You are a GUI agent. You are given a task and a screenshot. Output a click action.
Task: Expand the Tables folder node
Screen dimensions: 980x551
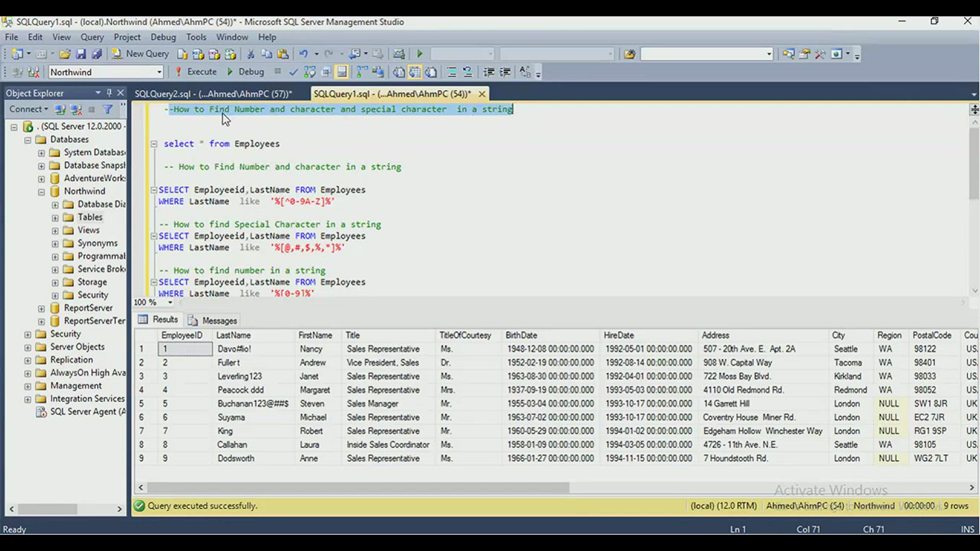[55, 218]
